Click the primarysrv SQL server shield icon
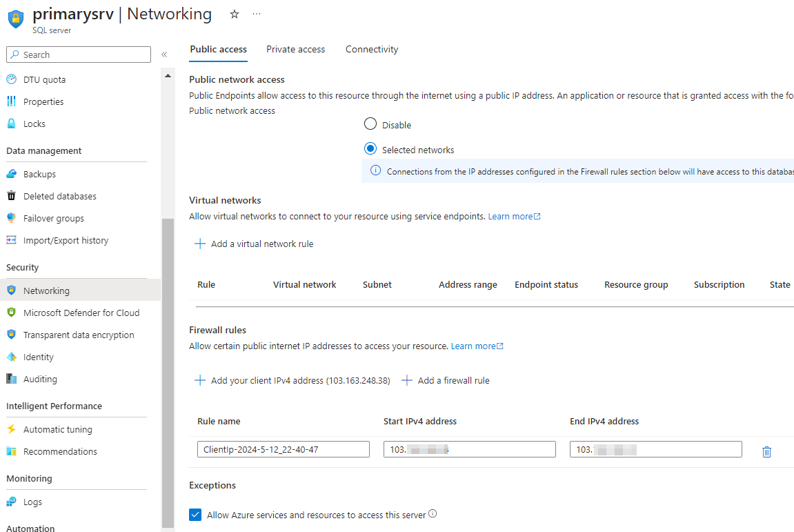The width and height of the screenshot is (794, 532). 16,19
